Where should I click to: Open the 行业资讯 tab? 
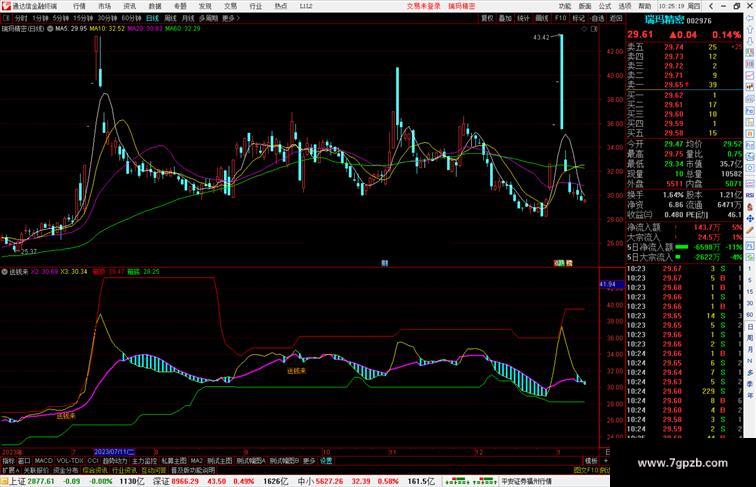(124, 470)
